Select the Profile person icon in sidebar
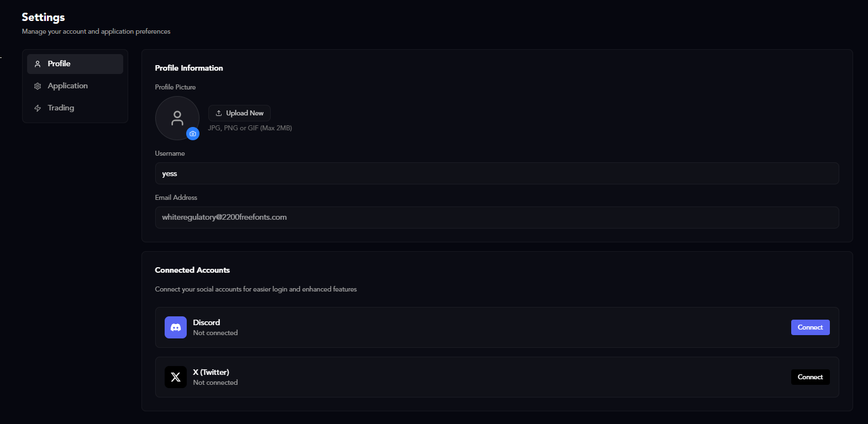The width and height of the screenshot is (868, 424). point(37,63)
